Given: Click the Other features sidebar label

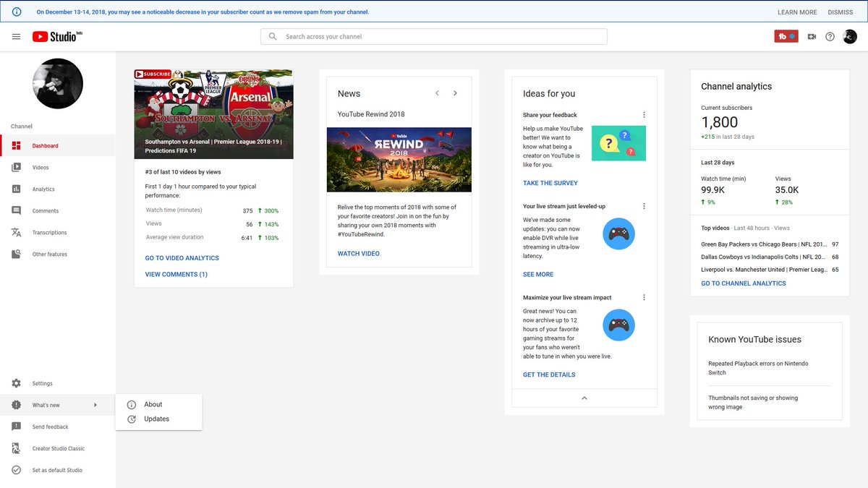Looking at the screenshot, I should tap(50, 254).
